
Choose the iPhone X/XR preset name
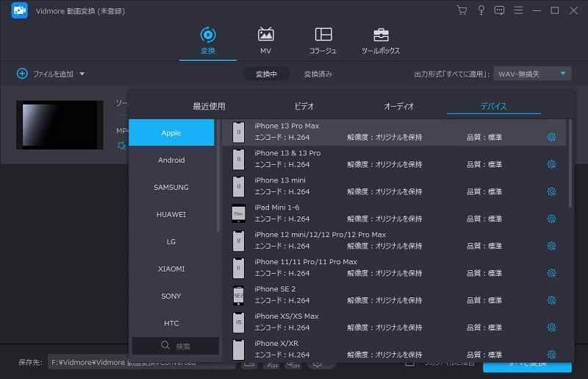pyautogui.click(x=276, y=344)
